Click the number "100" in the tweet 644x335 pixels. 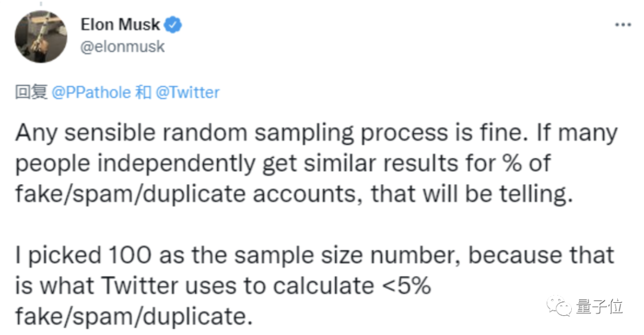tap(130, 255)
